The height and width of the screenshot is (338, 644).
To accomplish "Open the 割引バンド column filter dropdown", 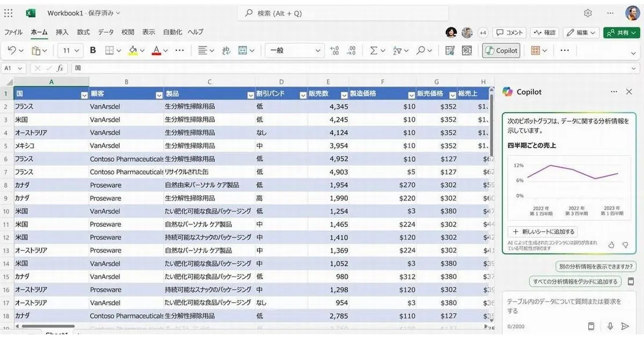I will click(x=303, y=95).
